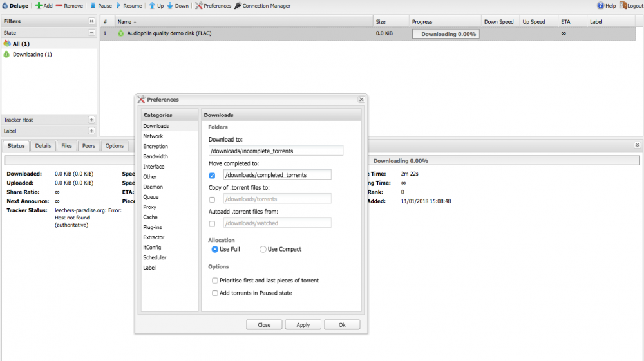
Task: Select the Encryption category
Action: point(169,147)
